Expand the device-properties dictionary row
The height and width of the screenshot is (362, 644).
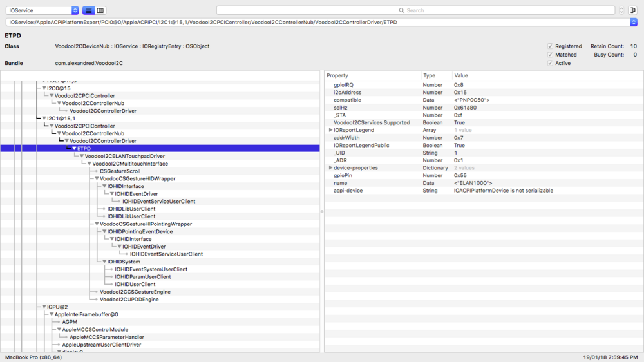click(330, 168)
